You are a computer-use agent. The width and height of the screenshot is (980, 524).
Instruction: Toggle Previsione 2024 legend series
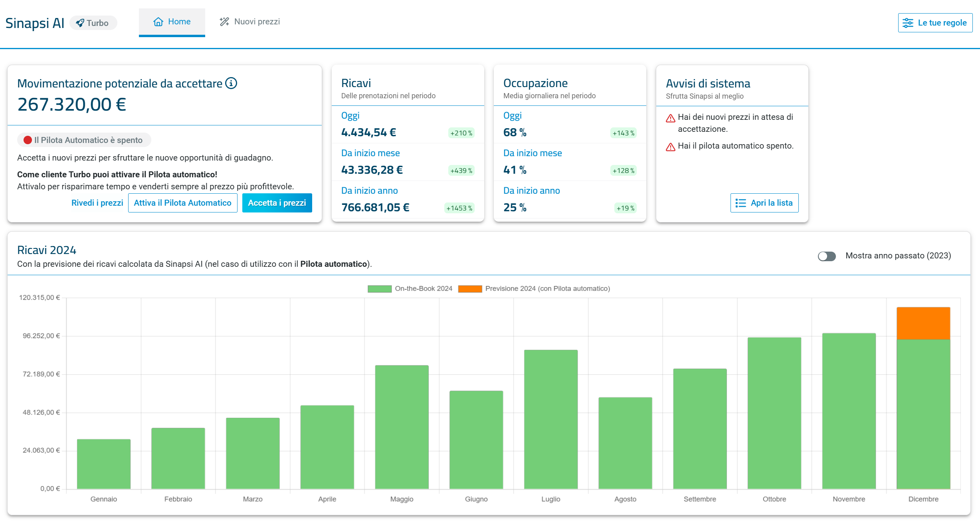click(x=534, y=289)
